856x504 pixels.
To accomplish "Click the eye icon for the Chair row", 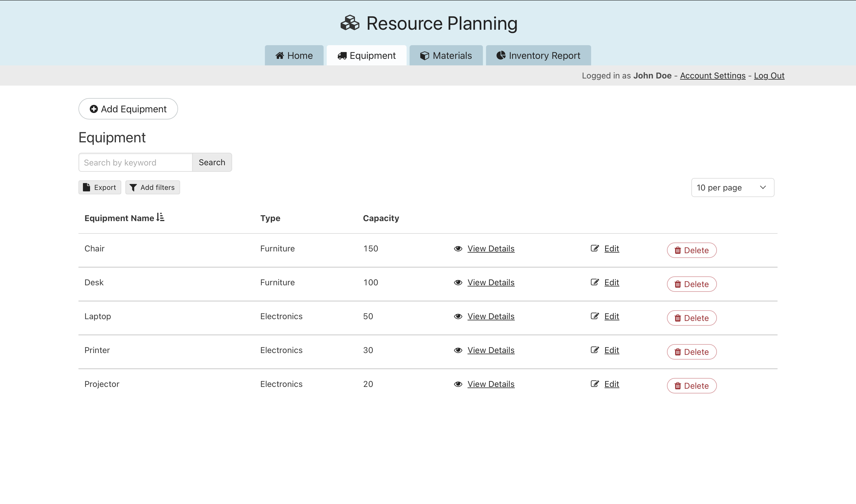I will pyautogui.click(x=458, y=249).
